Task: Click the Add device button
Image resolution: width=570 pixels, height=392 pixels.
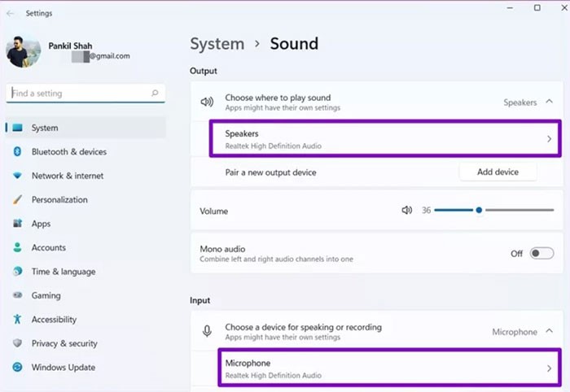Action: coord(498,172)
